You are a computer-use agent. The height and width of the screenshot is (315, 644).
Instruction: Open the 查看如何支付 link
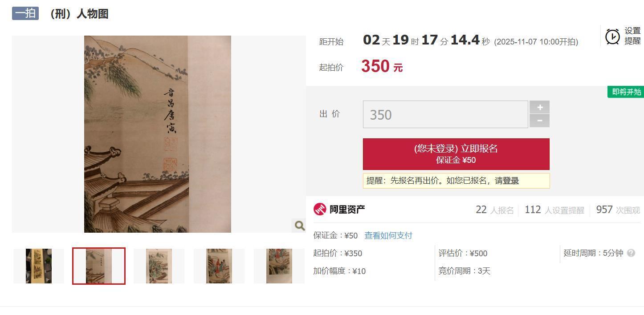pos(388,235)
